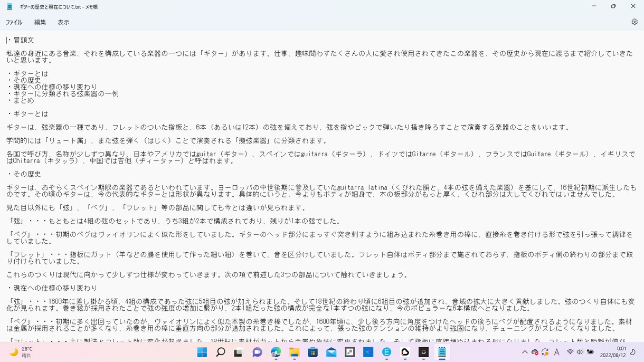
Task: Launch Microsoft Edge from taskbar
Action: click(276, 352)
